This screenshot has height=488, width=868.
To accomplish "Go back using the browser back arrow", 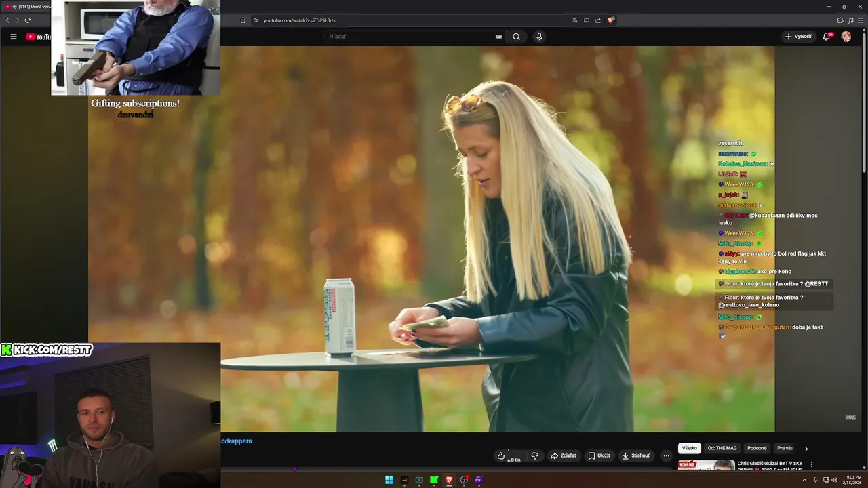I will pos(7,20).
